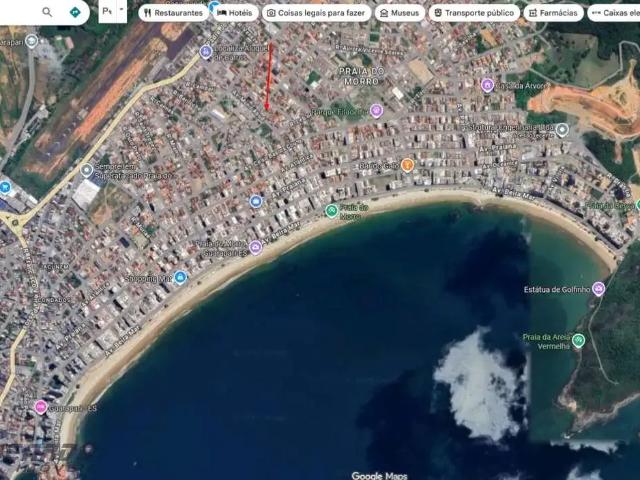Click the purple park pin near Praia do Morro label
The width and height of the screenshot is (640, 480).
[x=376, y=111]
